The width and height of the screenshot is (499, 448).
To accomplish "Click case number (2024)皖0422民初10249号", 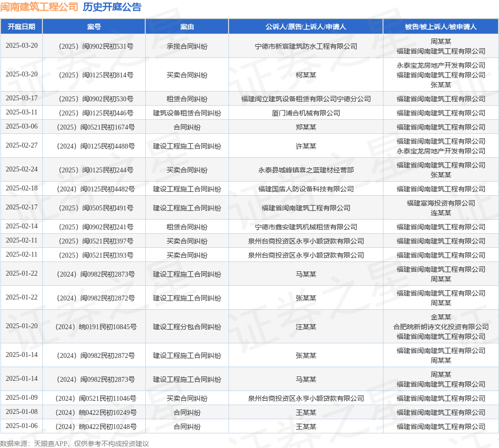I will click(x=96, y=412).
